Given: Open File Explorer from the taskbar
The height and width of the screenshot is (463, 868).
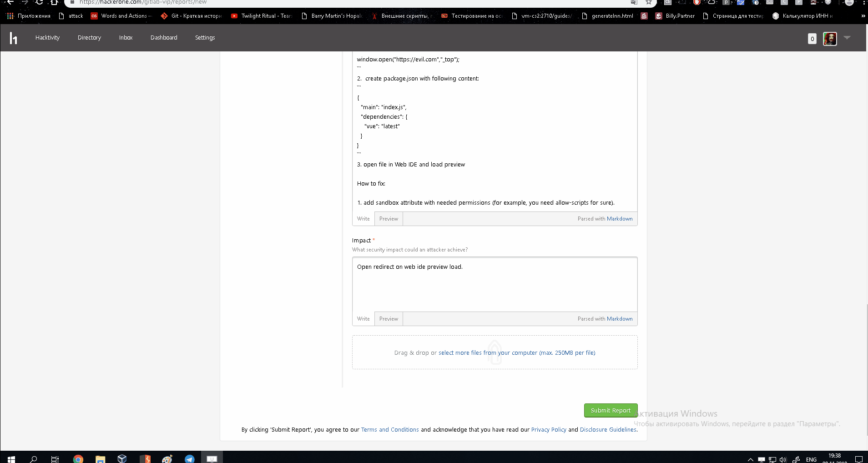Looking at the screenshot, I should (100, 458).
